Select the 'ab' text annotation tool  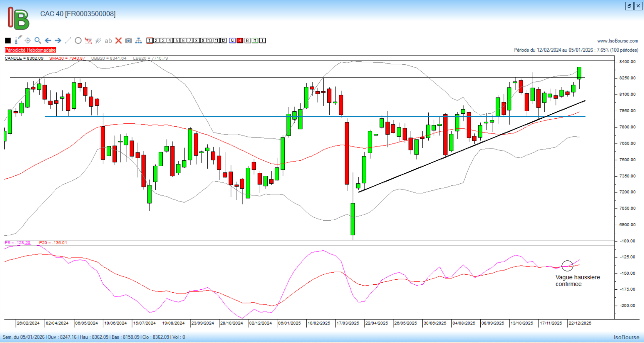pos(108,41)
